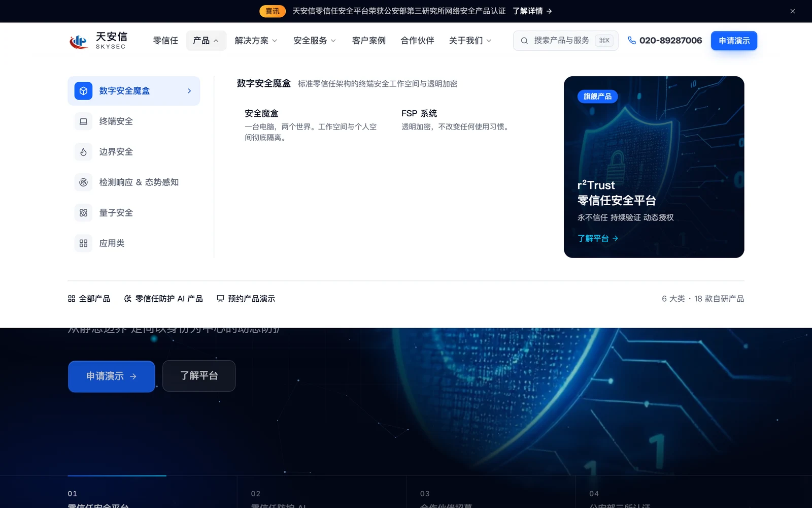812x508 pixels.
Task: Click the 020-89287006 phone number
Action: click(x=670, y=41)
